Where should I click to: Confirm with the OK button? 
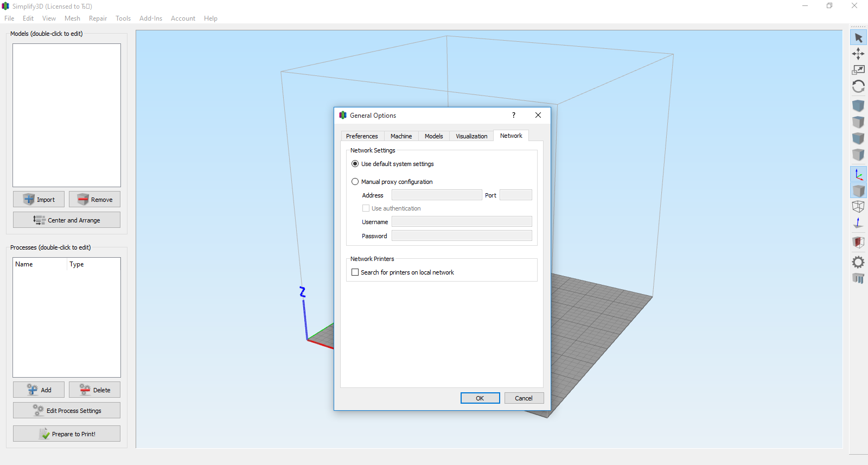(x=480, y=398)
